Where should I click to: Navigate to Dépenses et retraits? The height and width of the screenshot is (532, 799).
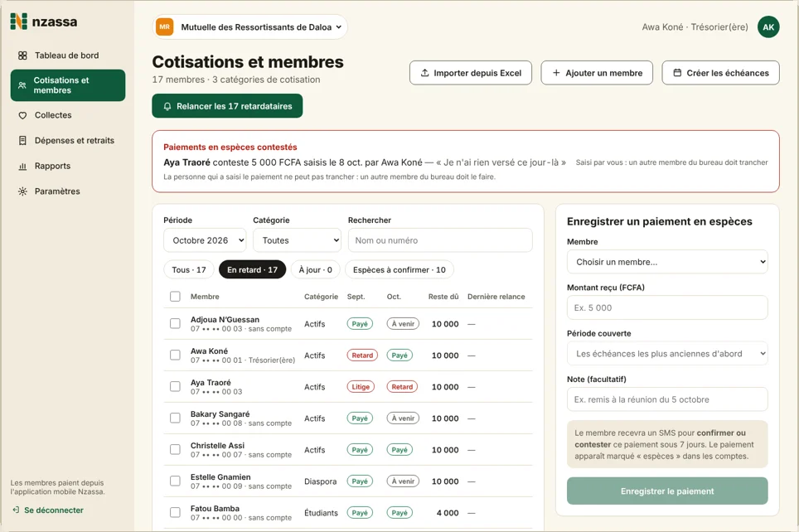tap(68, 141)
